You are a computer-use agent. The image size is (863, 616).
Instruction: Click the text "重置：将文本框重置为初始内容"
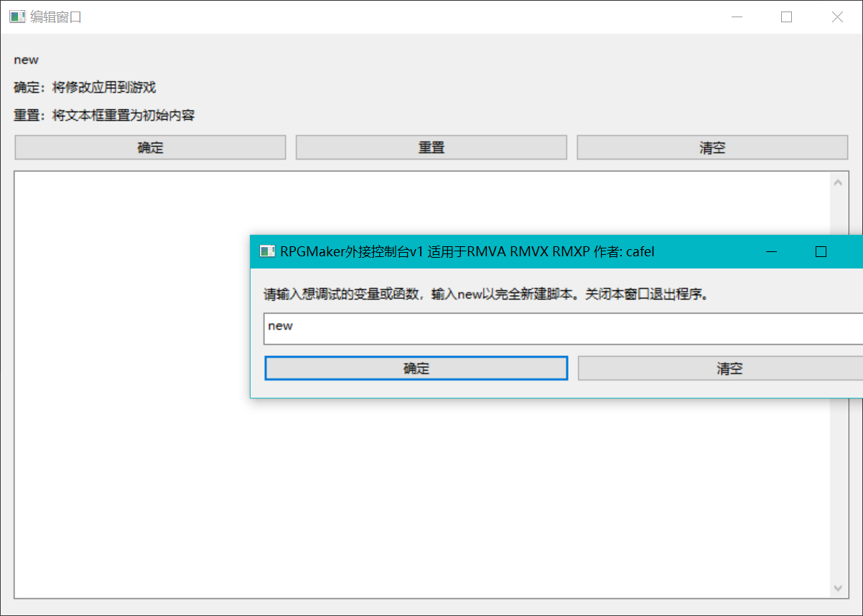click(104, 115)
